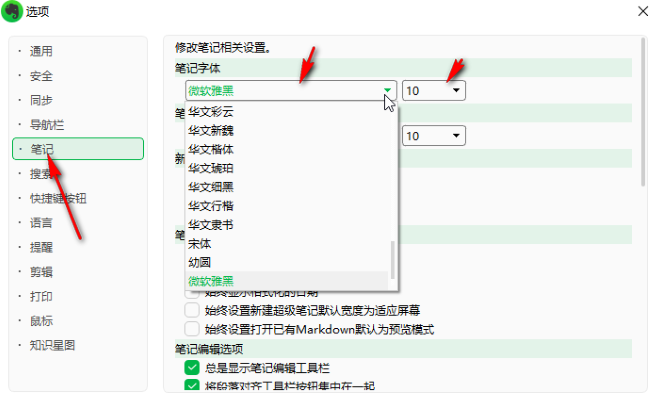Open the 快捷键按钮 settings section
Screen dimensions: 650x395
coord(58,199)
